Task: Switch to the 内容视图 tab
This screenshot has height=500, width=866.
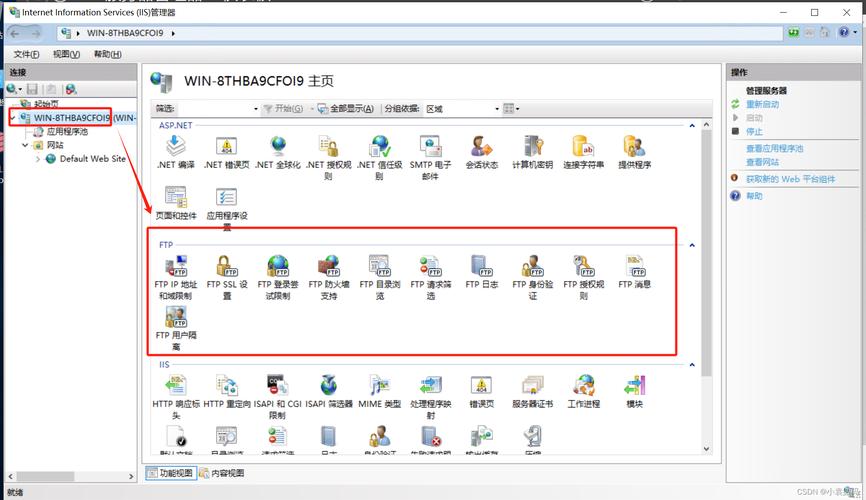Action: pos(221,473)
